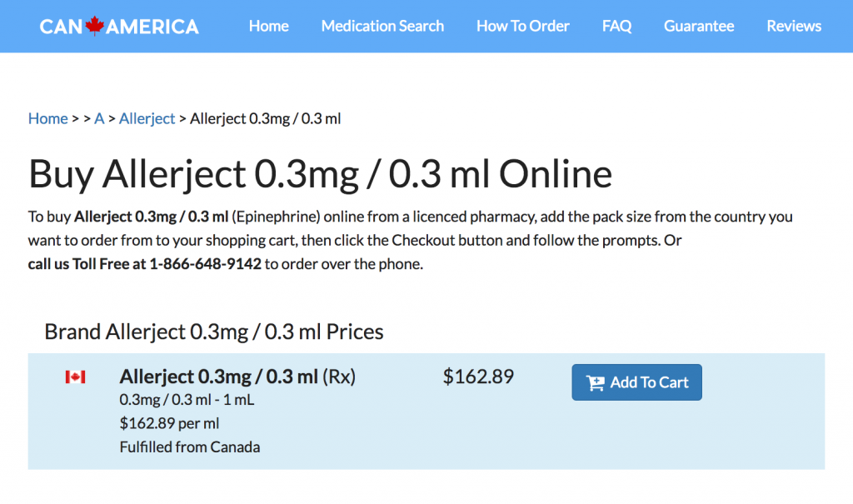The width and height of the screenshot is (853, 504).
Task: Open the Reviews page
Action: pyautogui.click(x=794, y=26)
